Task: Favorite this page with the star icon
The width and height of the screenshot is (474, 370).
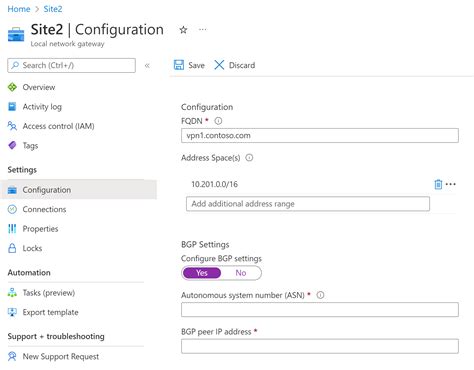Action: click(x=183, y=30)
